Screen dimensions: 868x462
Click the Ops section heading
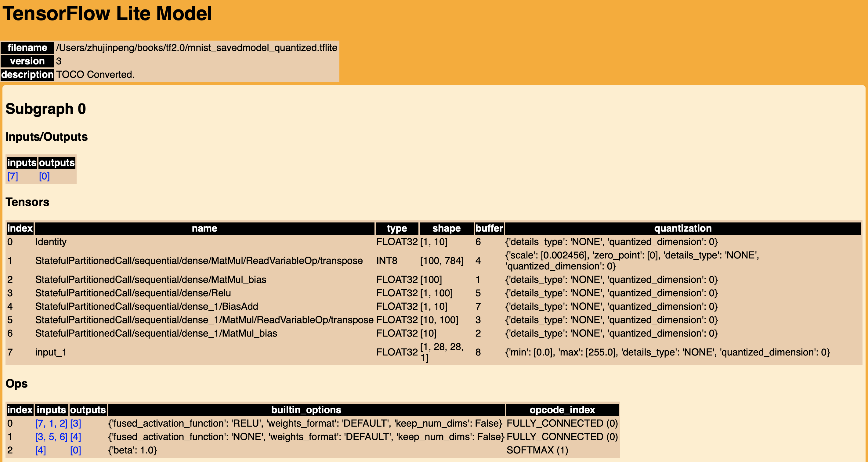click(16, 384)
